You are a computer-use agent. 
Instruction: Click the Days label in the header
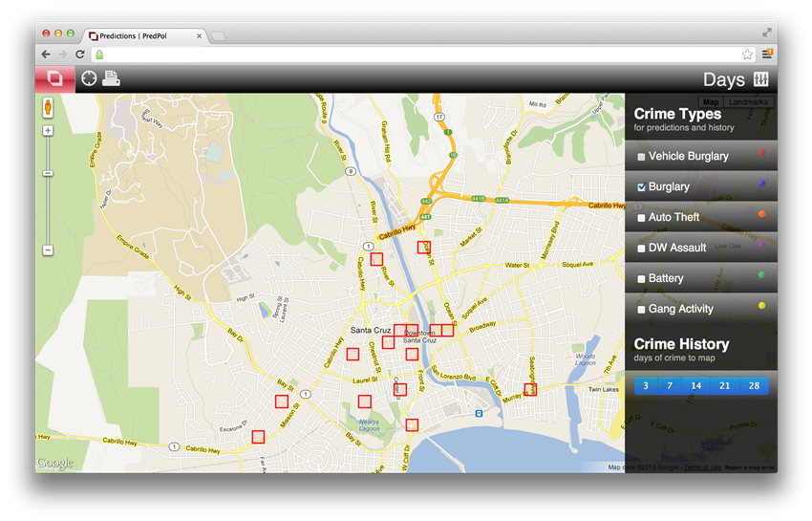pyautogui.click(x=723, y=80)
